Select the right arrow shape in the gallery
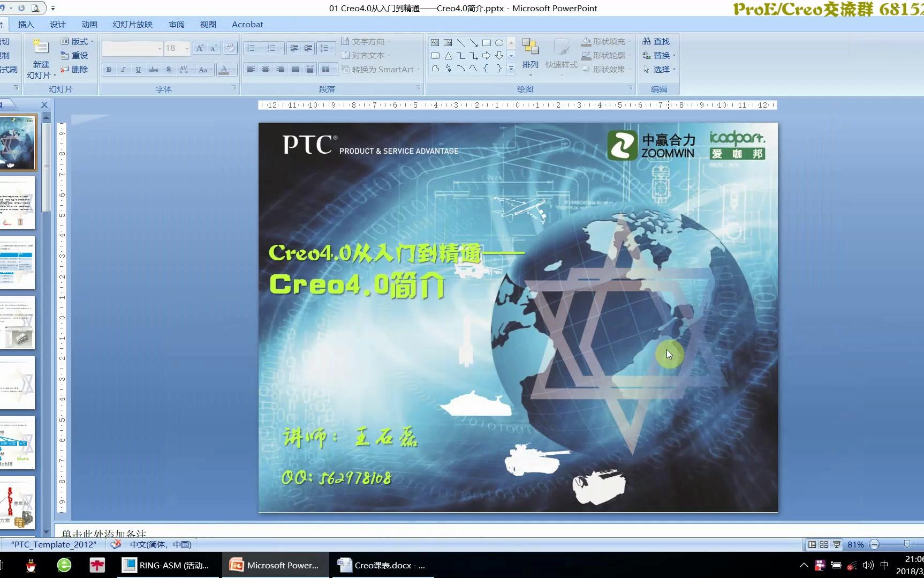 (486, 56)
